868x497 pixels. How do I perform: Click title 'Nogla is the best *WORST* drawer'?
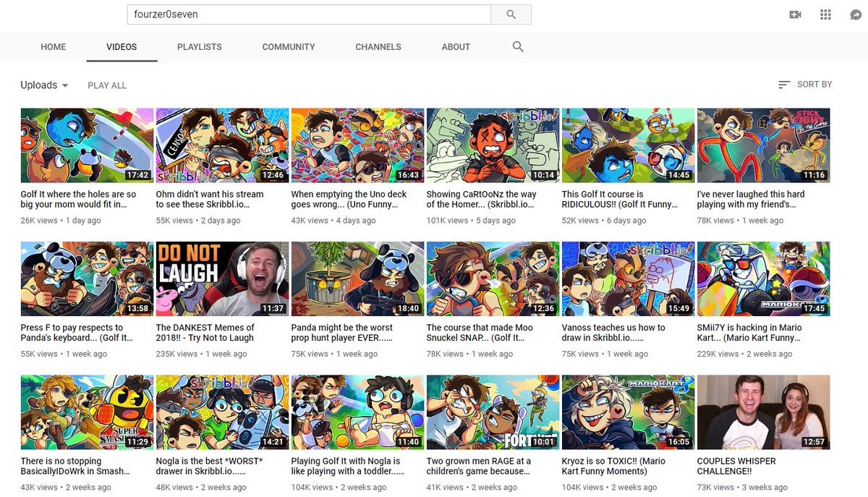(210, 466)
